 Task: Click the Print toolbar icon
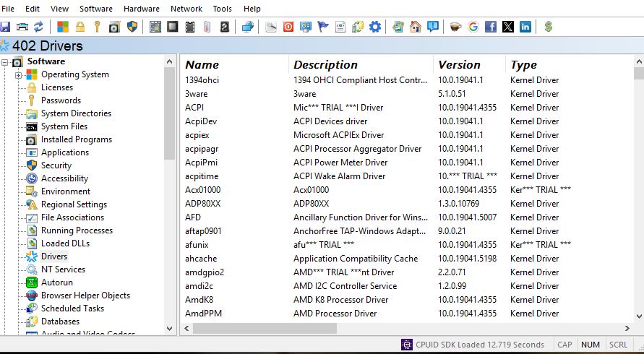[22, 27]
